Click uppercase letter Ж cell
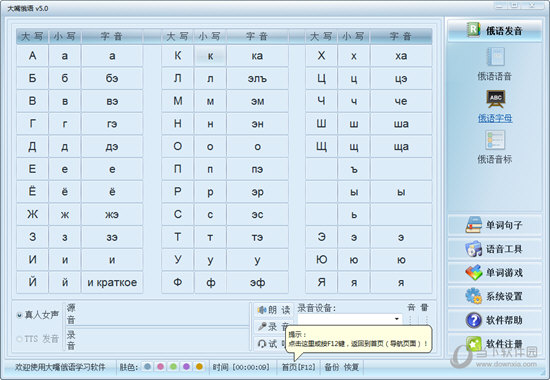Image resolution: width=550 pixels, height=380 pixels. pos(32,214)
